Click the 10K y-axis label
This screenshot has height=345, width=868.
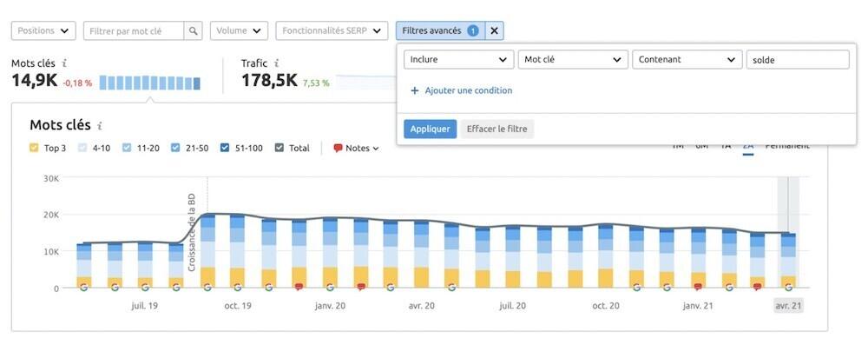click(x=51, y=251)
